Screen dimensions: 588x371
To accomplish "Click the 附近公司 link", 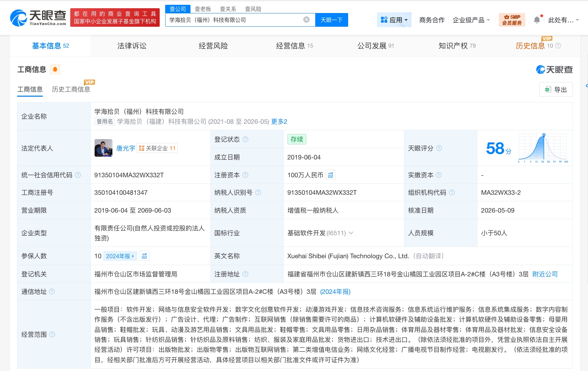I will pos(545,274).
